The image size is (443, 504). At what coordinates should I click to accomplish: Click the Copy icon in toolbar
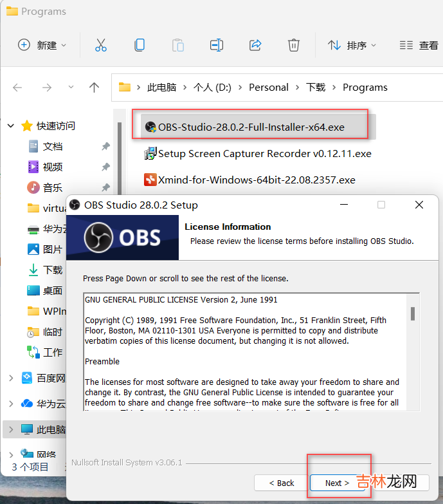point(139,45)
